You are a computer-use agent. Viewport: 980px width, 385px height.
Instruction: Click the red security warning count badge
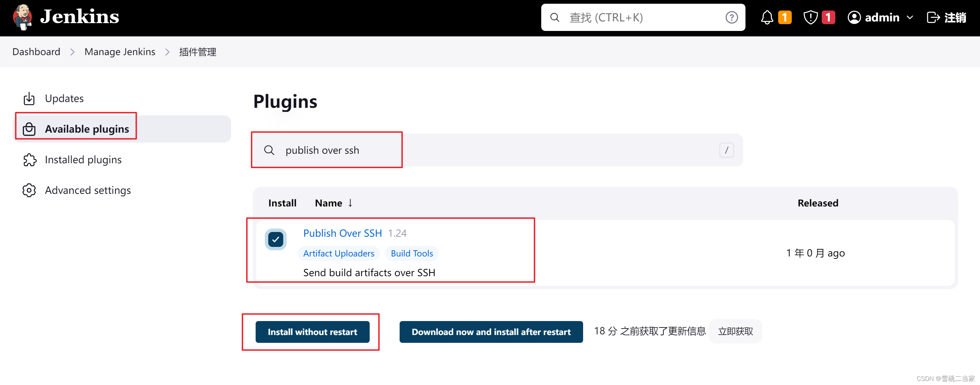tap(828, 17)
